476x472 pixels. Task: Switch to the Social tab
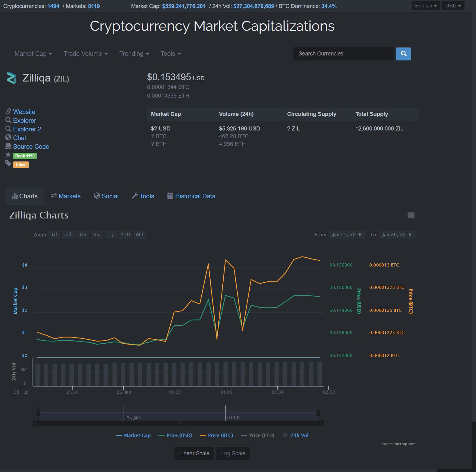coord(106,196)
